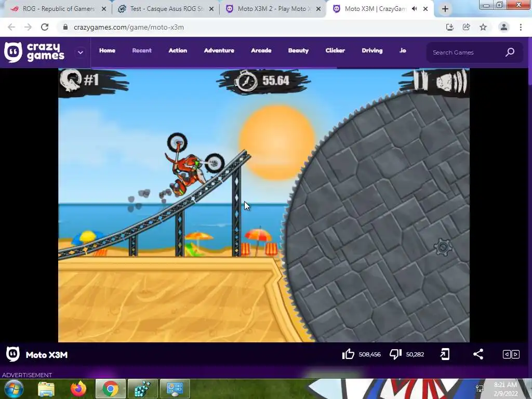The image size is (532, 399).
Task: Go forward in browser history
Action: point(28,27)
